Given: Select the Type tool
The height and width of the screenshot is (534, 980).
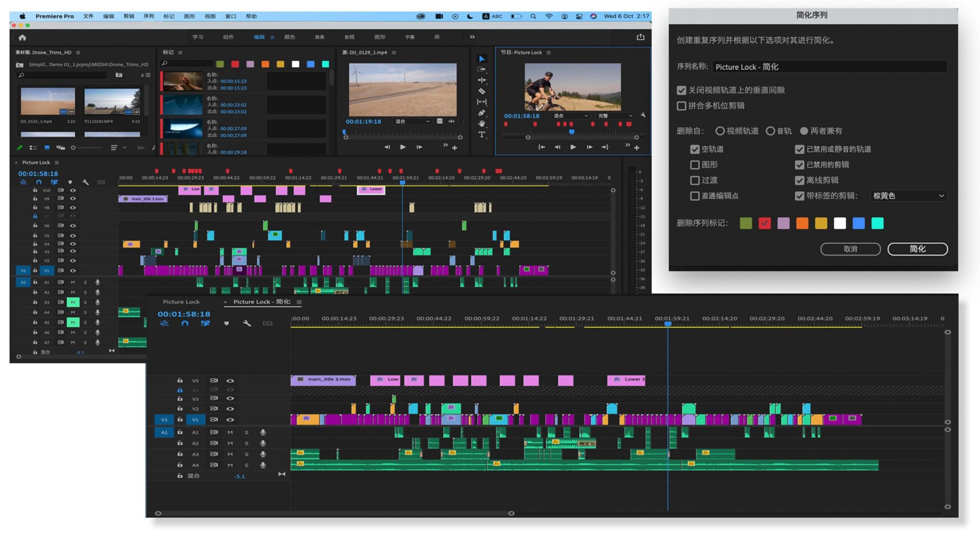Looking at the screenshot, I should [481, 135].
